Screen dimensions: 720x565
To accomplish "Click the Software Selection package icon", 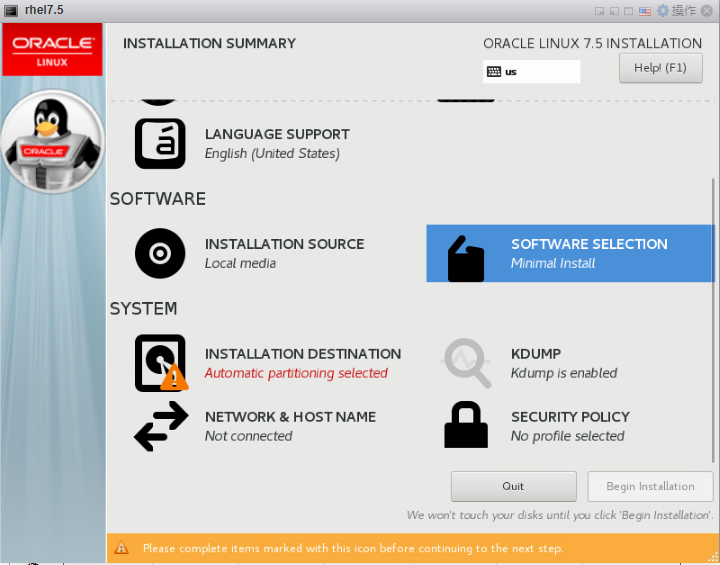I will coord(466,259).
